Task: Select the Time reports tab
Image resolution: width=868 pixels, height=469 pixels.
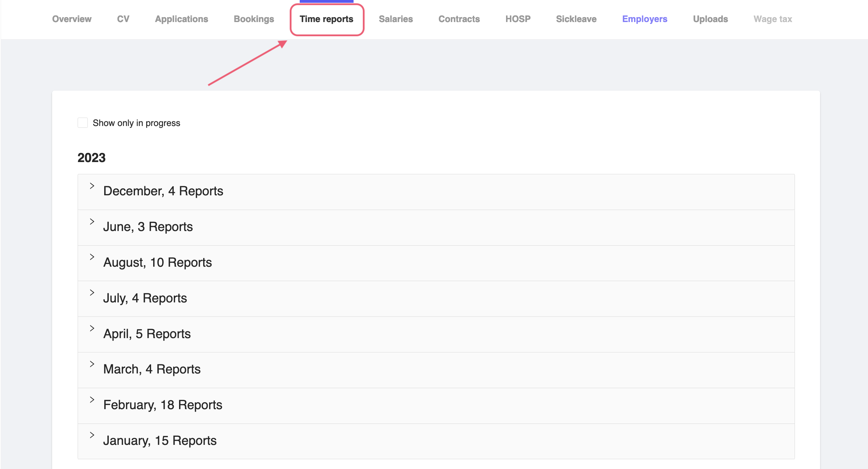Action: coord(326,19)
